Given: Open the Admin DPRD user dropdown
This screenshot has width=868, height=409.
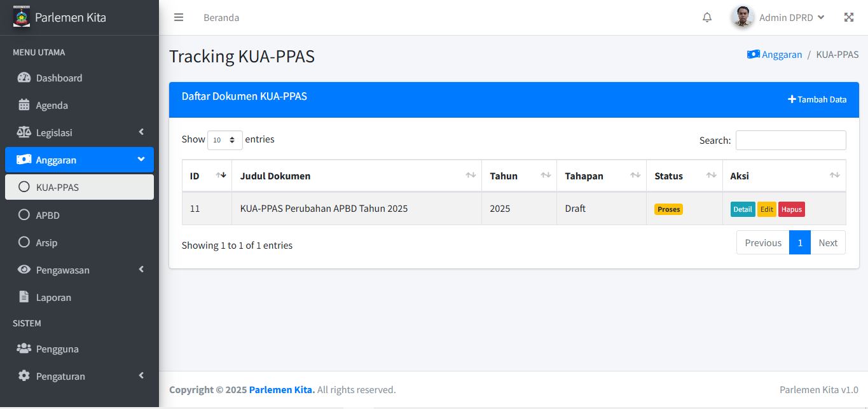Looking at the screenshot, I should point(791,18).
